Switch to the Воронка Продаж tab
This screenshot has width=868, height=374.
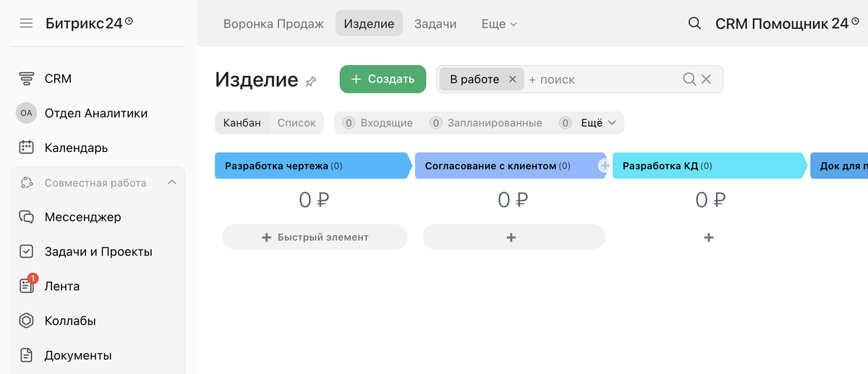[x=273, y=24]
